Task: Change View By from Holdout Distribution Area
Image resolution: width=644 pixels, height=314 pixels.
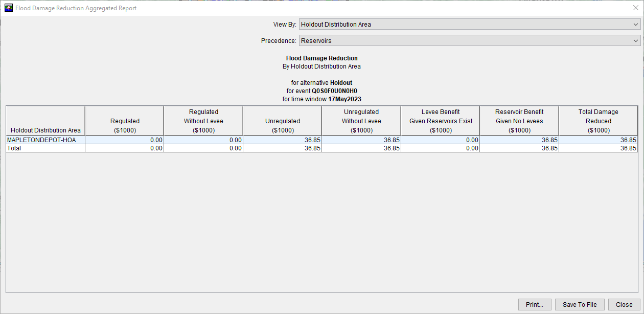Action: tap(469, 24)
